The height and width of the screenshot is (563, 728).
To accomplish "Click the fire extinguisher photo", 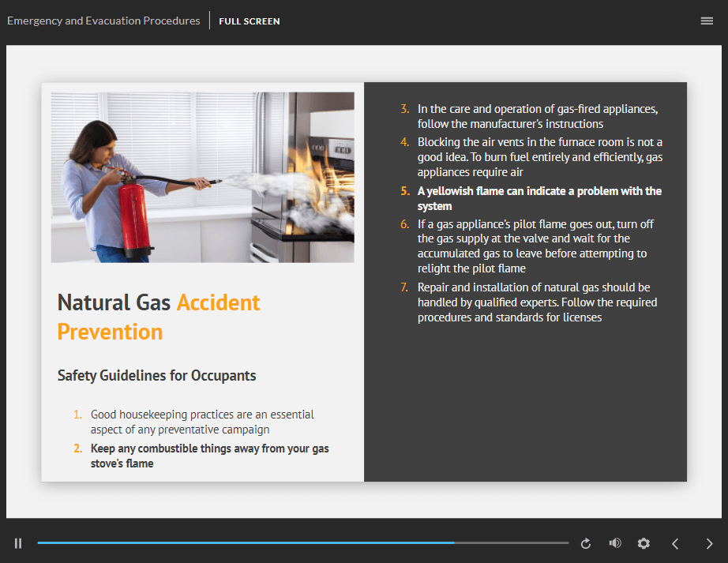I will coord(202,178).
